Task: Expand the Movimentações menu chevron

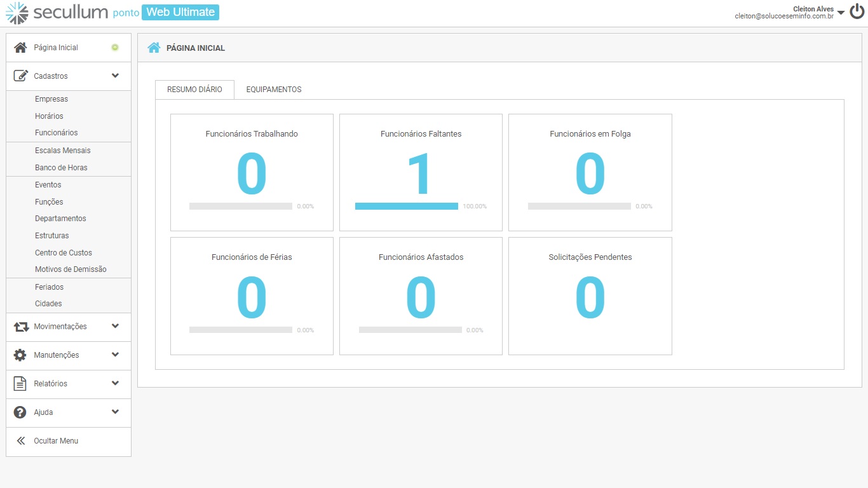Action: [x=115, y=327]
